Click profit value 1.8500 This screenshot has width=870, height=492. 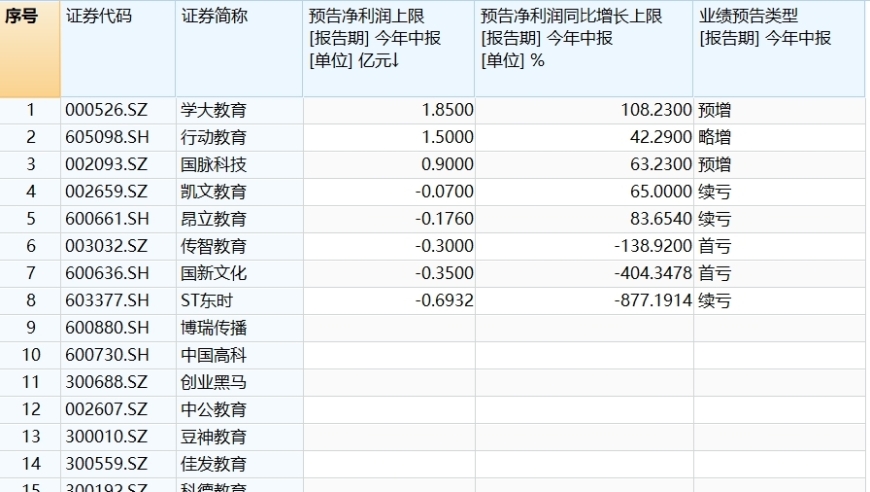pyautogui.click(x=447, y=110)
